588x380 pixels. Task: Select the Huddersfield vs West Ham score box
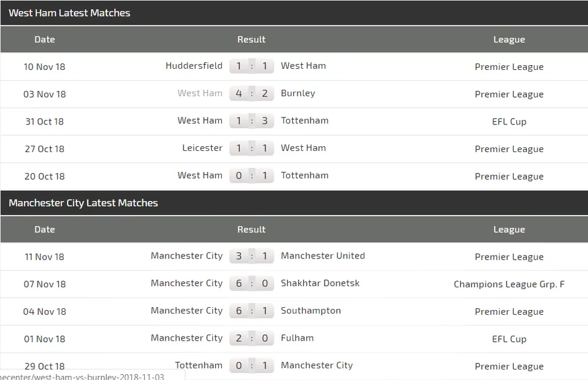click(x=252, y=66)
